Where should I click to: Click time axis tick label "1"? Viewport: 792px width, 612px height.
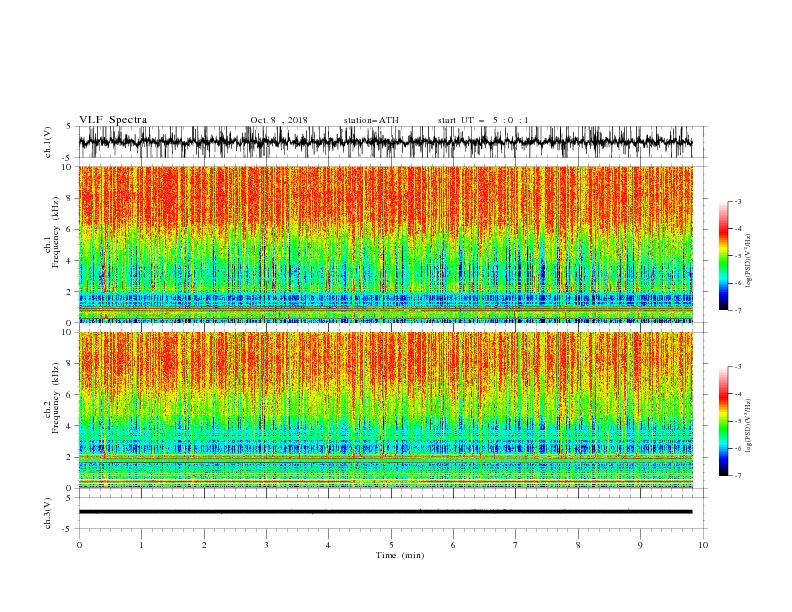point(141,545)
